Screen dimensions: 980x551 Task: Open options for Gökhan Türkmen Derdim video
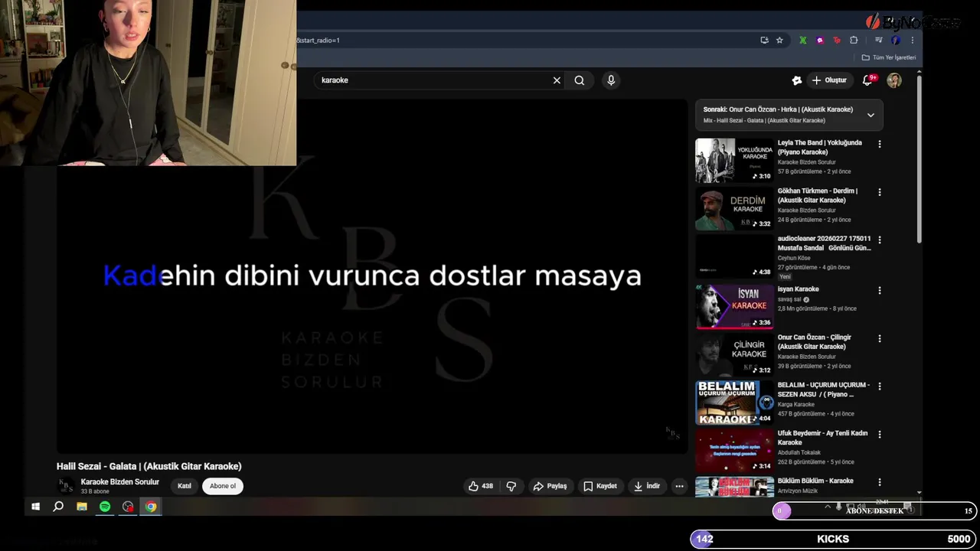pos(879,192)
